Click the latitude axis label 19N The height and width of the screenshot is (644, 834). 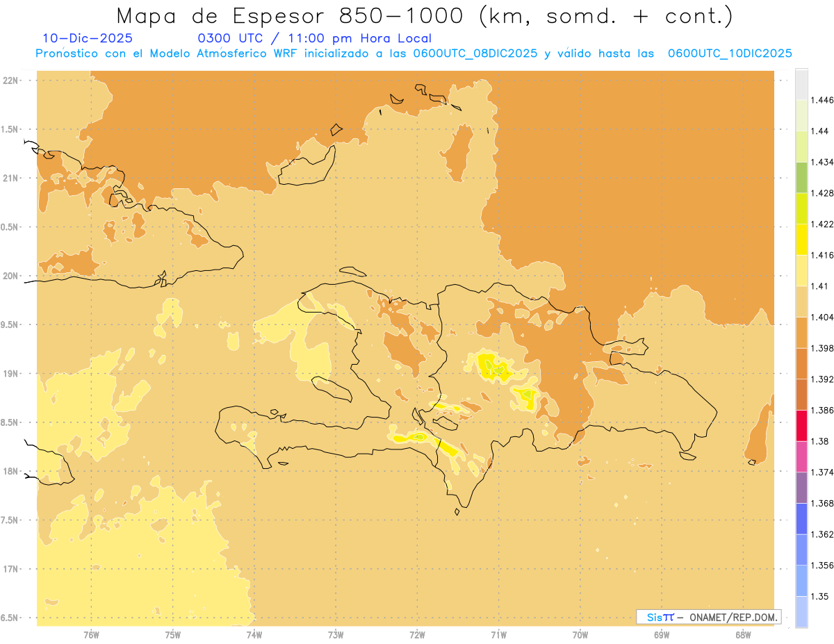(x=12, y=374)
